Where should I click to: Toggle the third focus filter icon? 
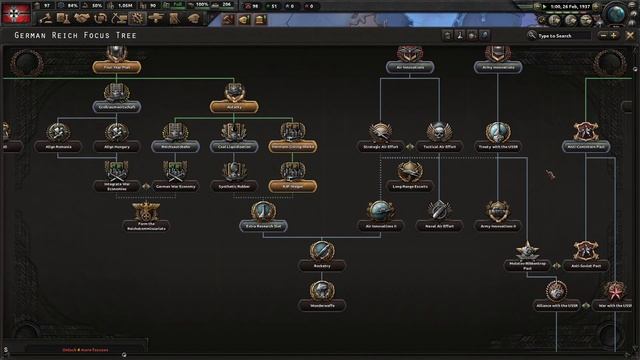pos(472,36)
